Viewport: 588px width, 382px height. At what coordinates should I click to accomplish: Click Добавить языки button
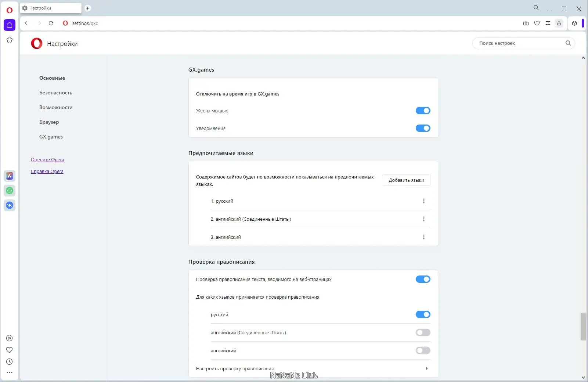(x=406, y=180)
